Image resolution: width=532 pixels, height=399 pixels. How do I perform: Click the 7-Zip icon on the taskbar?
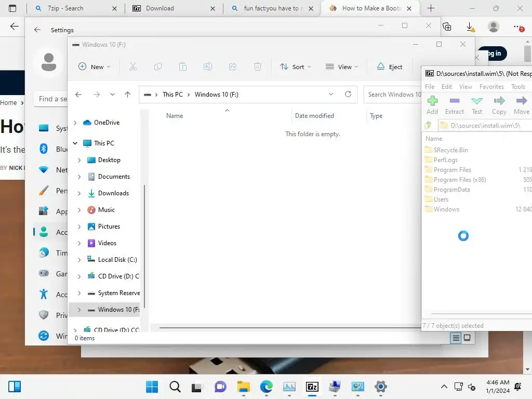(x=312, y=387)
